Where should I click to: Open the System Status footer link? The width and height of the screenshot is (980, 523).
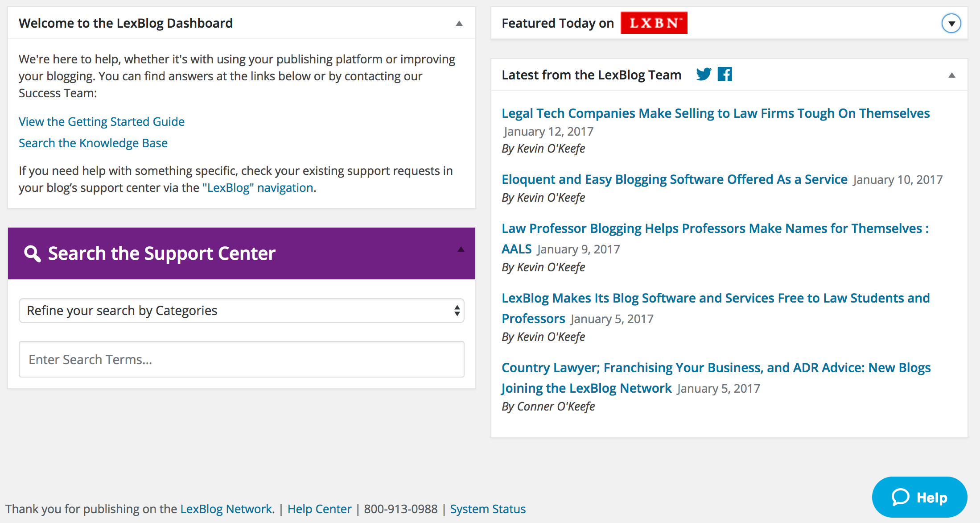click(x=488, y=509)
